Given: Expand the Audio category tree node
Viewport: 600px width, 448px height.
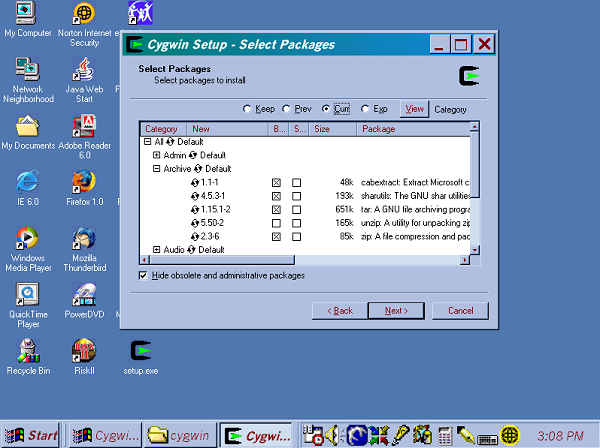Looking at the screenshot, I should [156, 249].
